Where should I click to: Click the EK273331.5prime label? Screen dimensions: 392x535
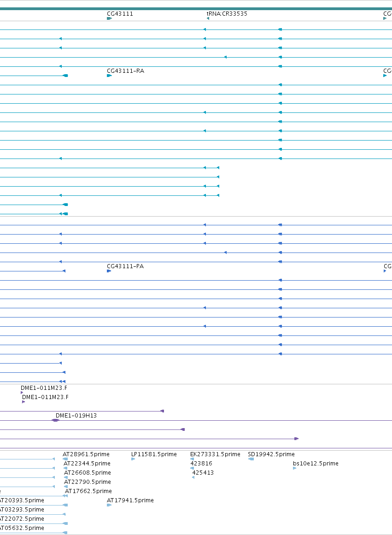215,454
